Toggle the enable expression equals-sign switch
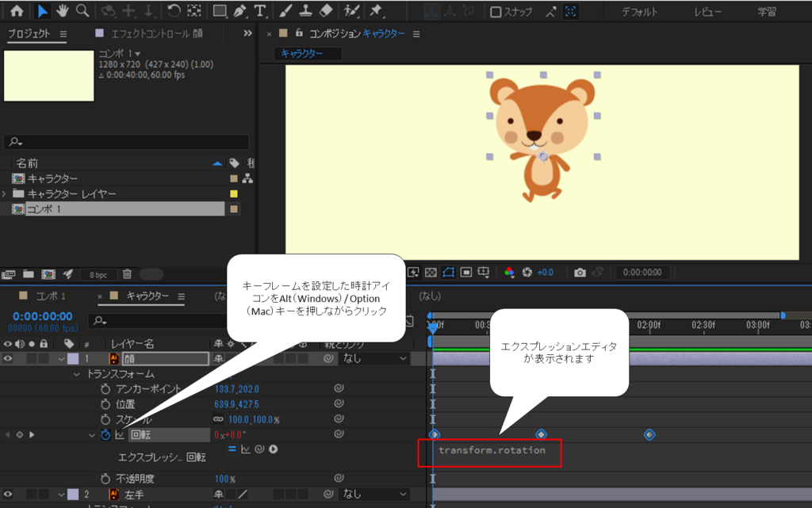Viewport: 812px width, 508px height. pyautogui.click(x=232, y=449)
